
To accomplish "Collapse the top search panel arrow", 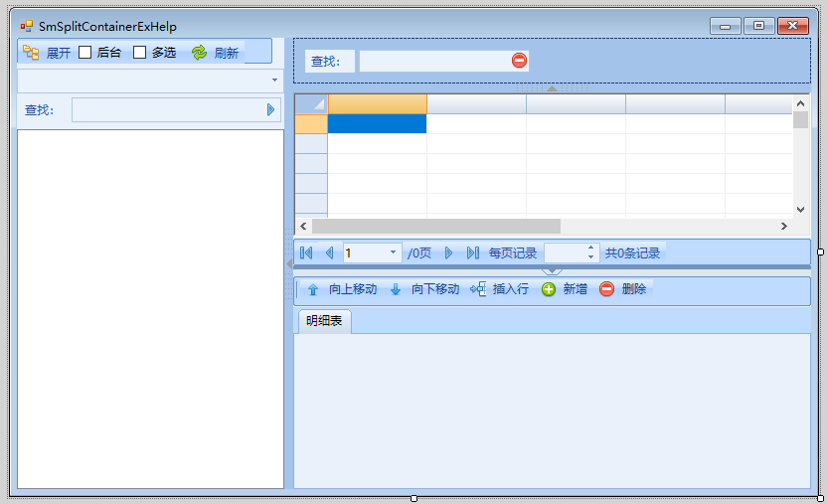I will 552,88.
